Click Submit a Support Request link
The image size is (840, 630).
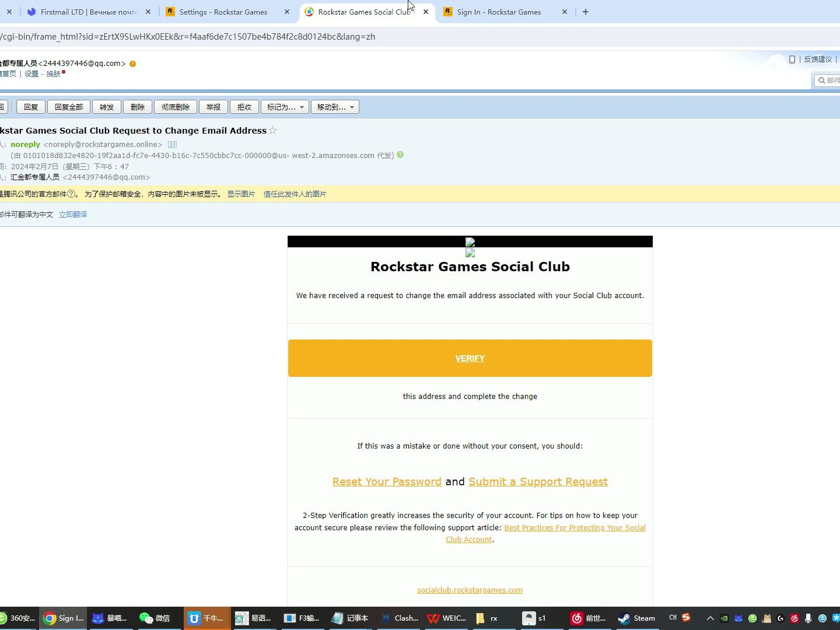(538, 482)
